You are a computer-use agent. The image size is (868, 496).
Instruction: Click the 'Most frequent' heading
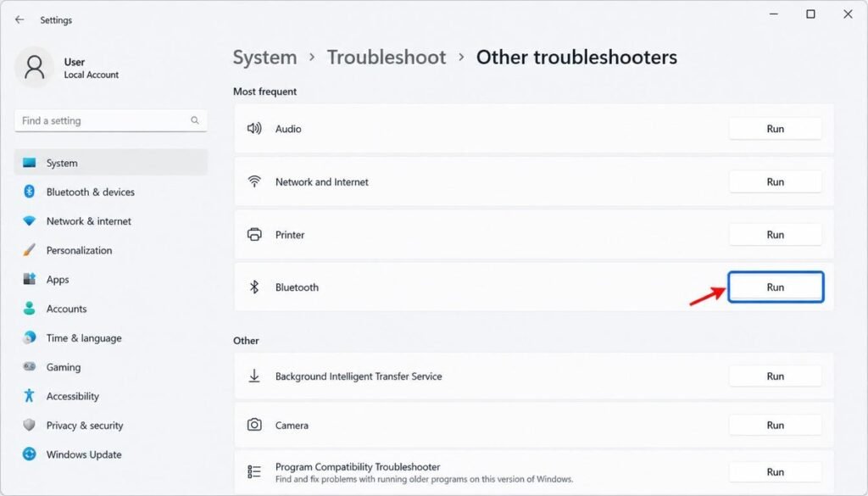click(264, 92)
